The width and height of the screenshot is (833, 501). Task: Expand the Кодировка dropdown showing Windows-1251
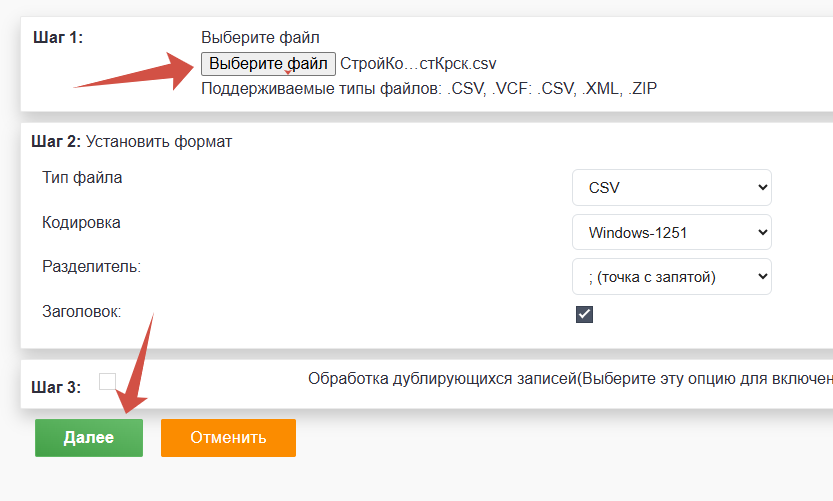click(672, 232)
